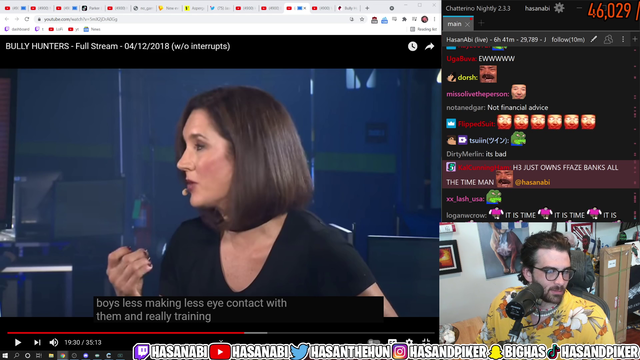Play the Bully Hunters video

[x=18, y=342]
